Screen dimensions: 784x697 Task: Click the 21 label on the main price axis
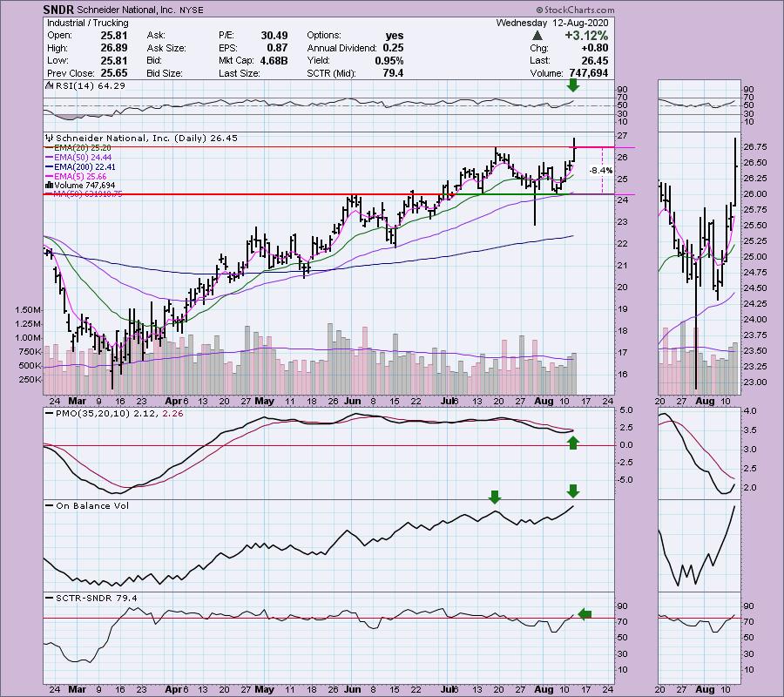(x=623, y=266)
